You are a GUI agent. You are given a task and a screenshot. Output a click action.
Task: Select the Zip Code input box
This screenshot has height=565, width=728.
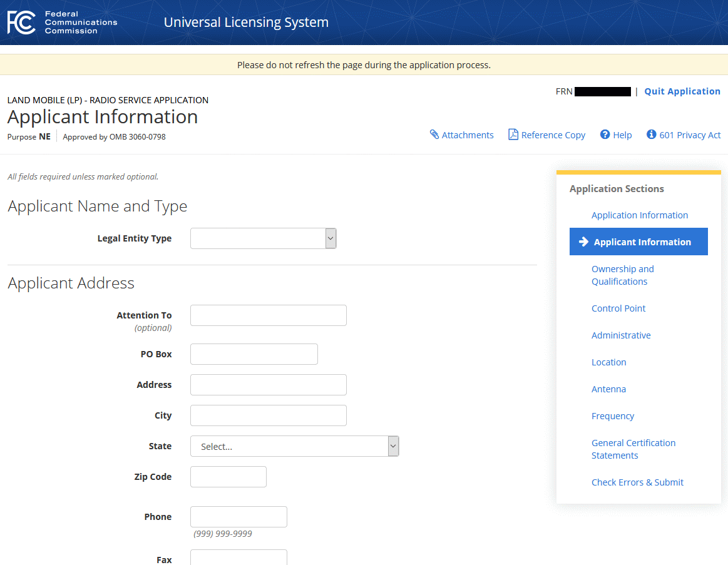coord(228,477)
